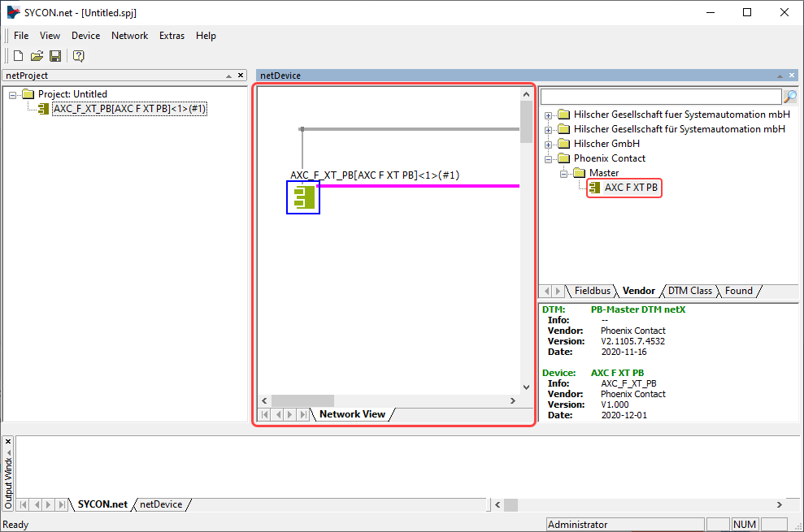The image size is (804, 532).
Task: Click the PB-Master DTM netX heading
Action: (x=638, y=309)
